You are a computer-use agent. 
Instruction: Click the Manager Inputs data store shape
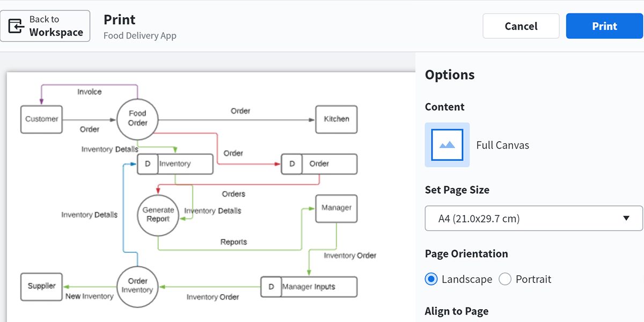(309, 287)
